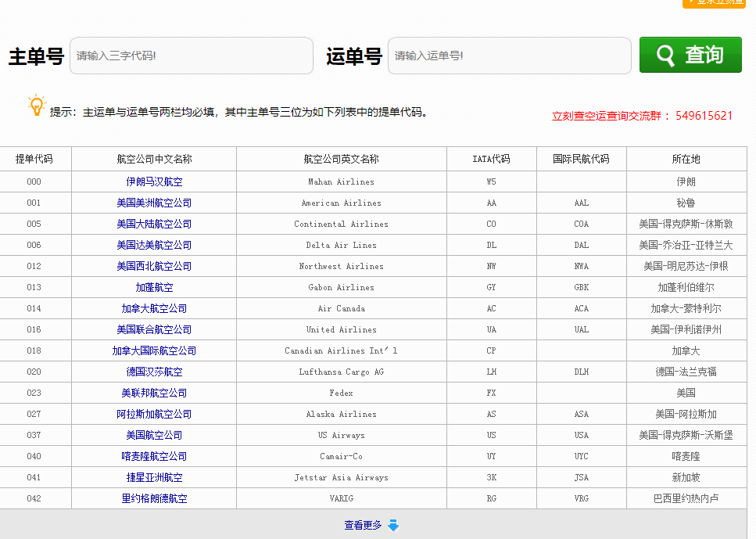Open the 德国汉莎航空 link
Viewport: 756px width, 539px height.
pos(154,372)
